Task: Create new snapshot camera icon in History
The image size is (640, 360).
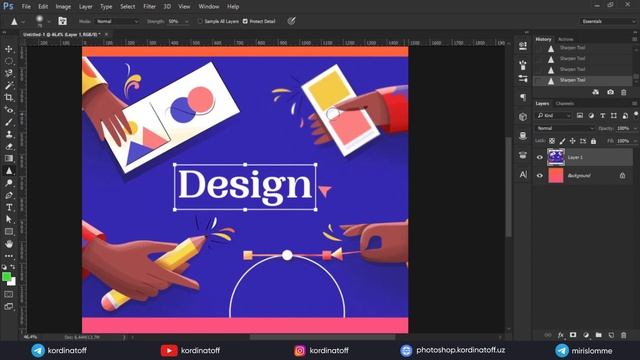Action: 610,92
